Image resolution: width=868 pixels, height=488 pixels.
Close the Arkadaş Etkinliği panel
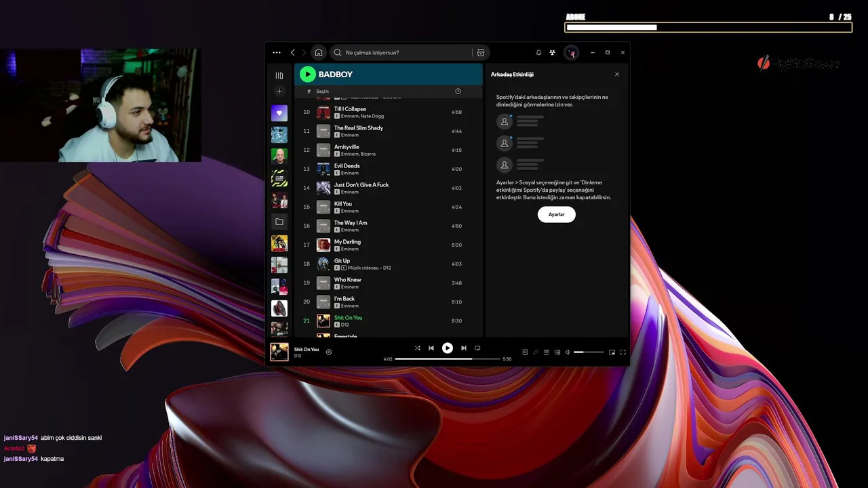[617, 74]
